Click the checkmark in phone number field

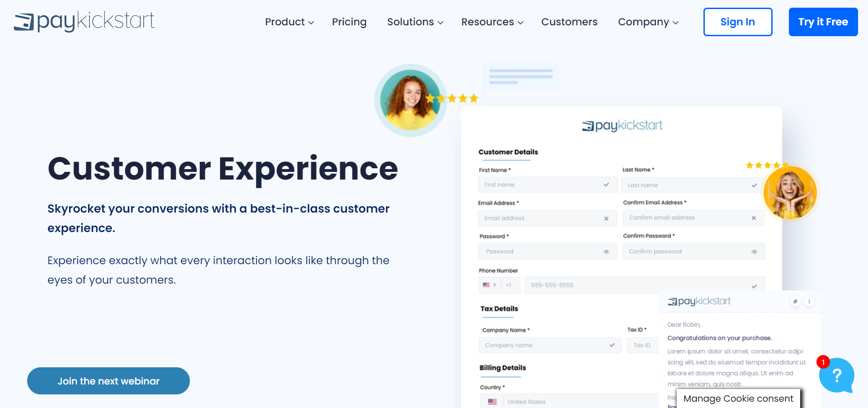[754, 286]
